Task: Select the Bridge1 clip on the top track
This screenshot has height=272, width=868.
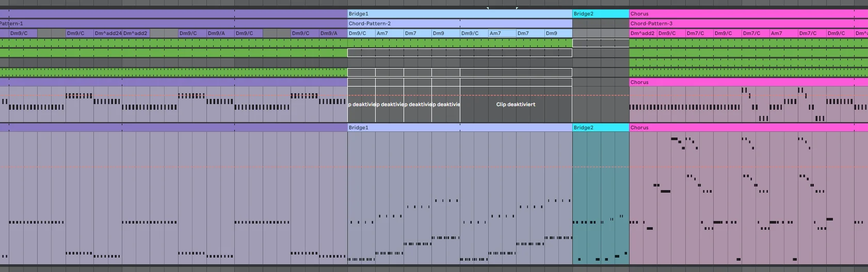Action: [460, 14]
